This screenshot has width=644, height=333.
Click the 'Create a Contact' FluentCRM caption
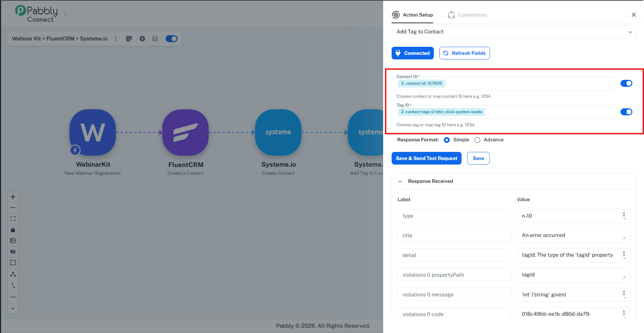[186, 173]
